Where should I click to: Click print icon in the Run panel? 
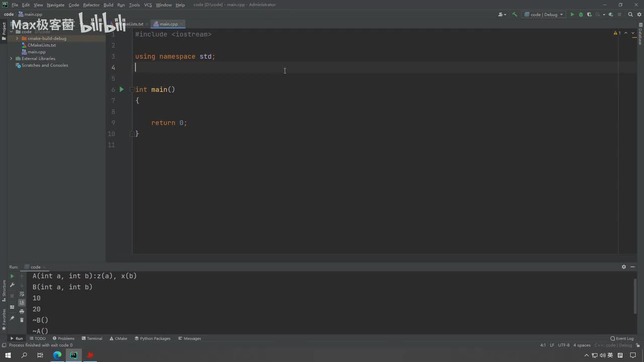[22, 311]
